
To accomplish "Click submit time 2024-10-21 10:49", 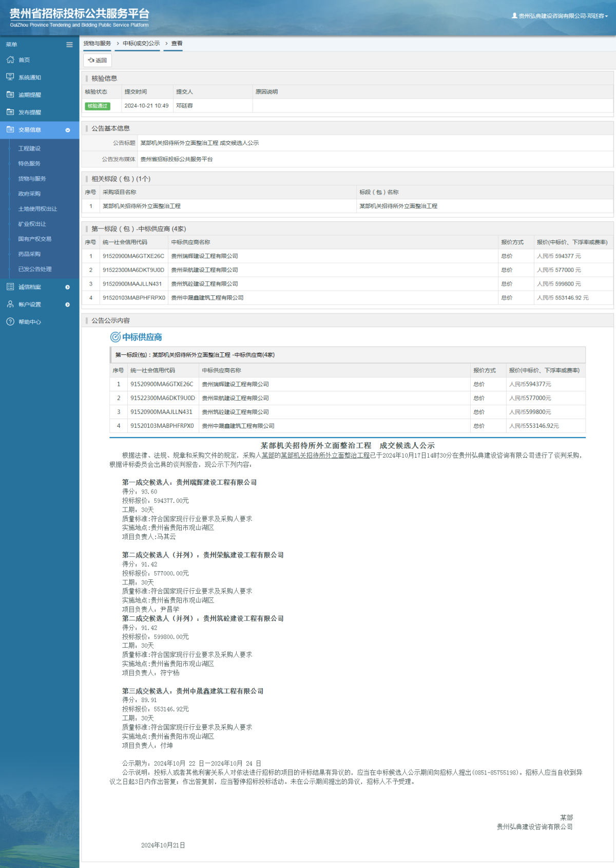I will [146, 106].
